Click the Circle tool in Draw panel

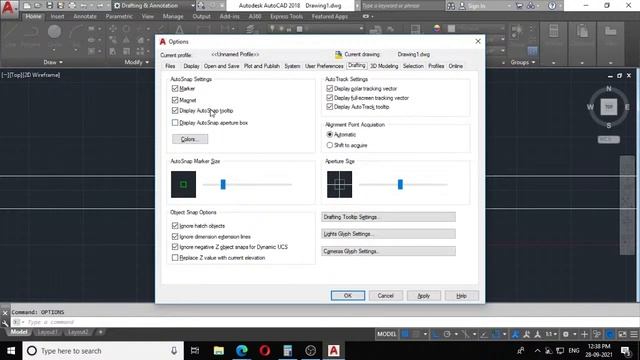pyautogui.click(x=54, y=32)
